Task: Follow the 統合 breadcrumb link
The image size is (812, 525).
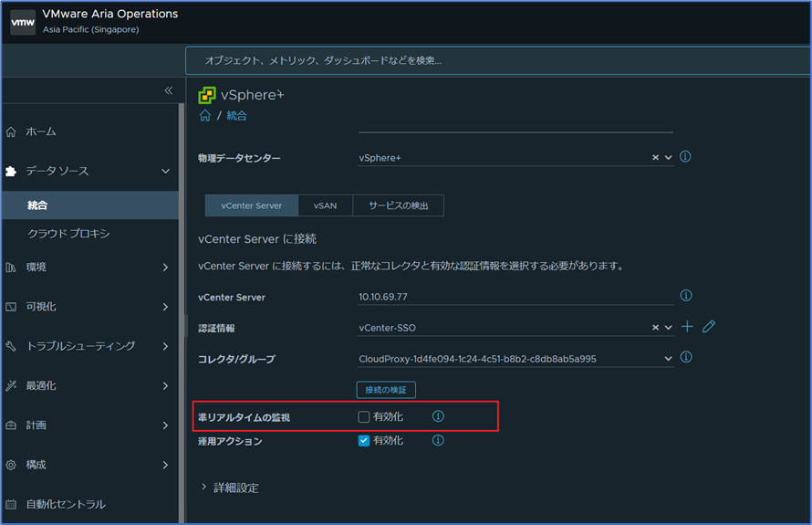Action: coord(236,116)
